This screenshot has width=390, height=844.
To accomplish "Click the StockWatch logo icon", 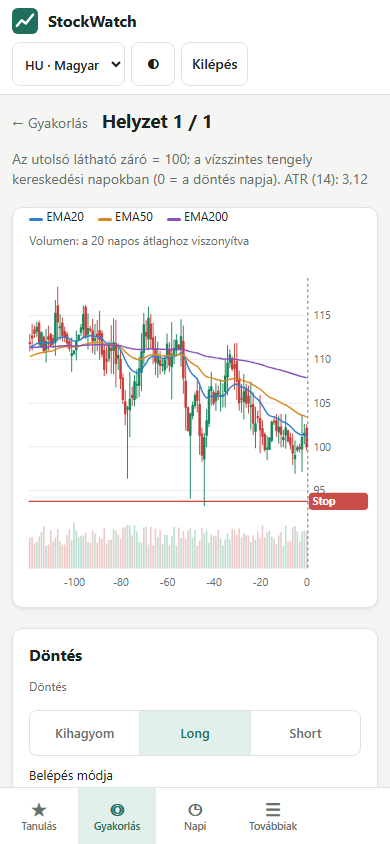I will (x=25, y=22).
